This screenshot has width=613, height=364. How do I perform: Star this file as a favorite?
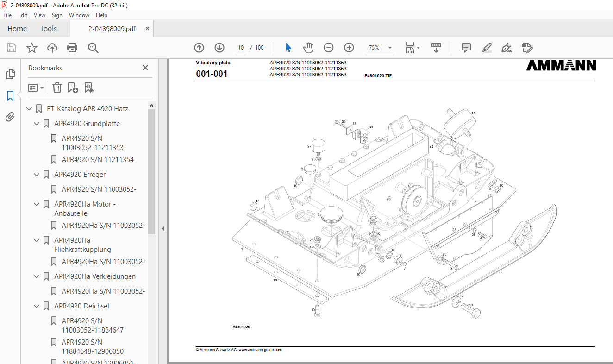tap(32, 48)
